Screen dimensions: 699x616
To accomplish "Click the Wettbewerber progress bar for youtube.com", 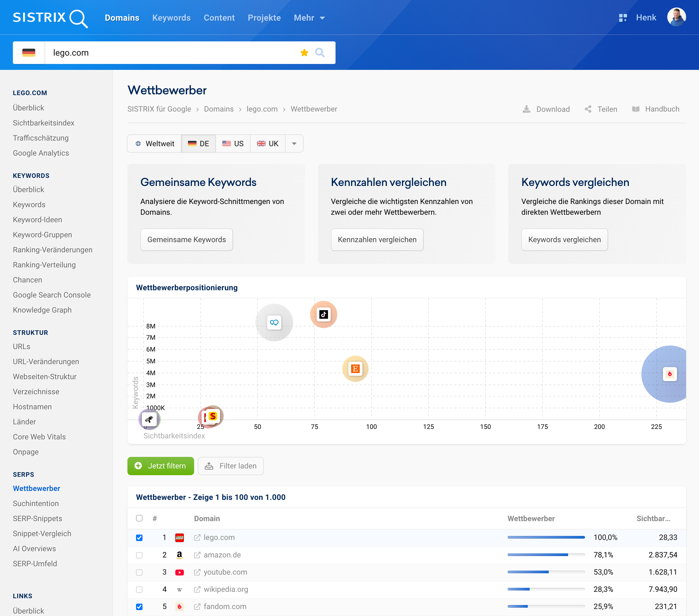I will click(546, 572).
